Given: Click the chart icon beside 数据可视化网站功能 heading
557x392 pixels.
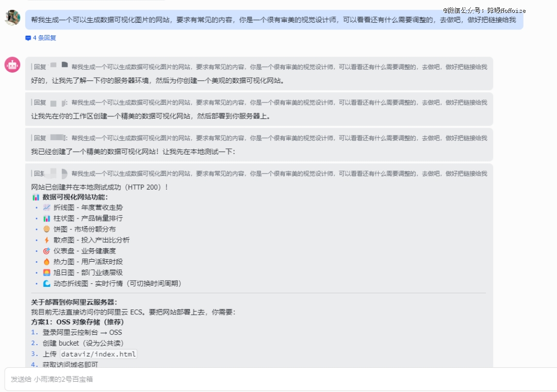Looking at the screenshot, I should click(x=36, y=197).
